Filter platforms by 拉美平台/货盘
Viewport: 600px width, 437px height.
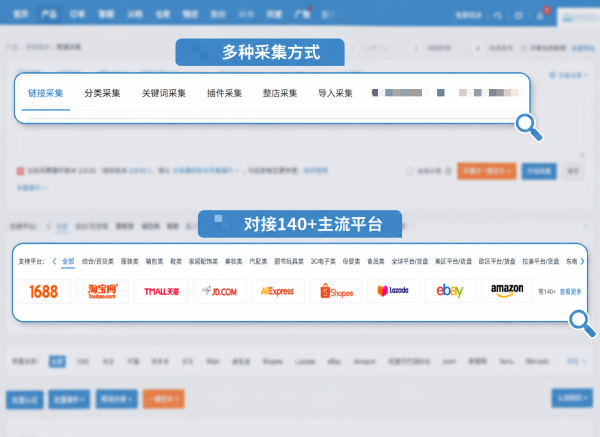click(541, 261)
